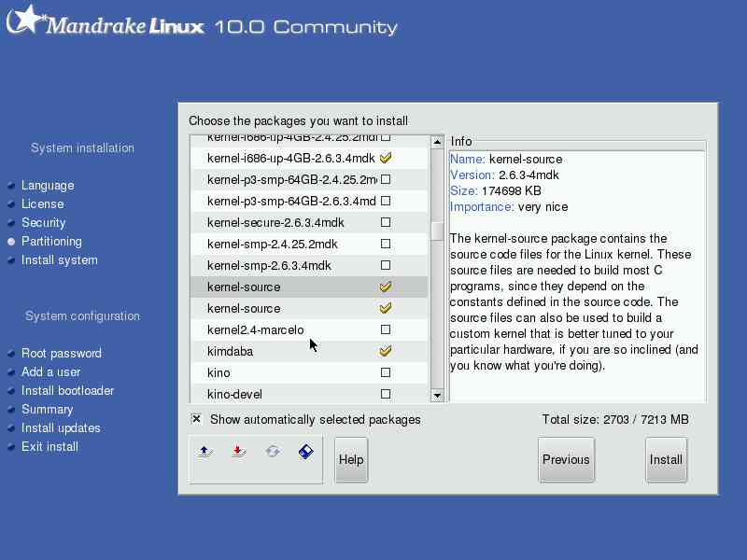This screenshot has width=747, height=560.
Task: Uncheck the kimdaba package checkbox
Action: coord(386,351)
